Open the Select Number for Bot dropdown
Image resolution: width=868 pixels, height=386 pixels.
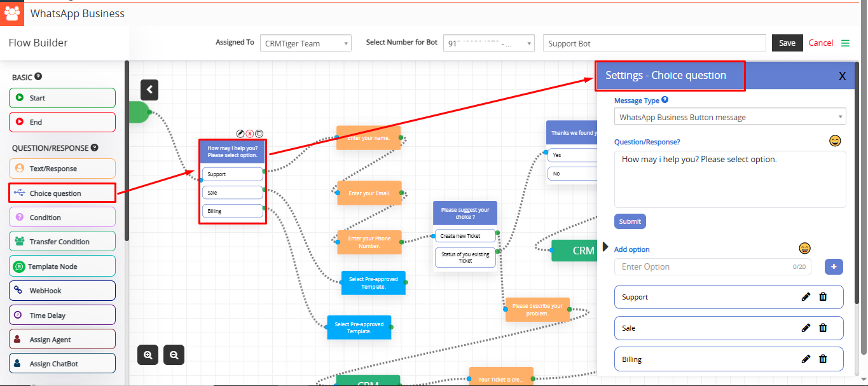click(488, 43)
